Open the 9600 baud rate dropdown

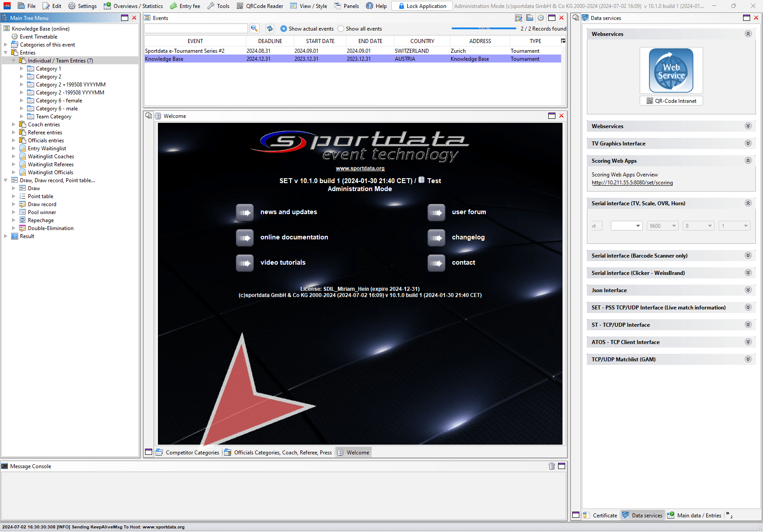click(x=662, y=226)
